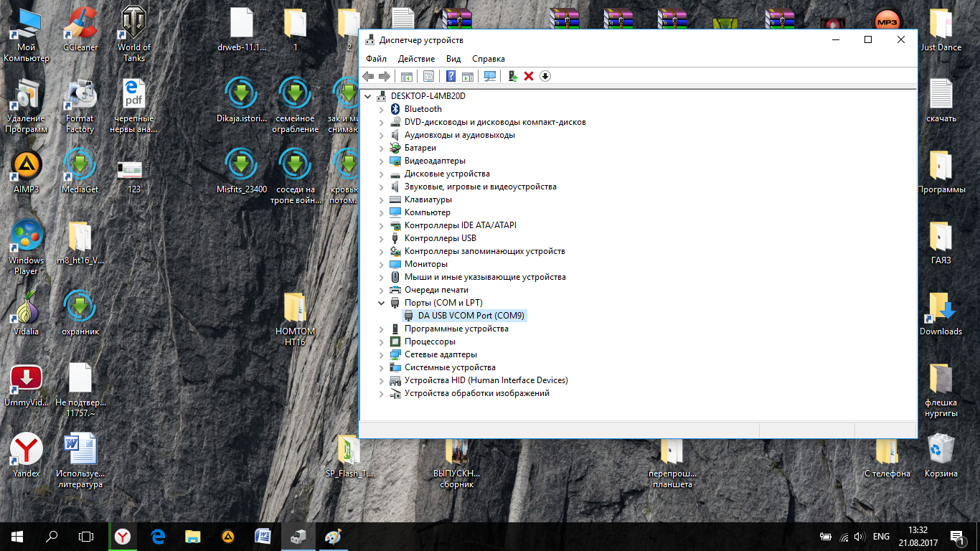
Task: Click the disable device down-arrow icon
Action: [x=545, y=76]
